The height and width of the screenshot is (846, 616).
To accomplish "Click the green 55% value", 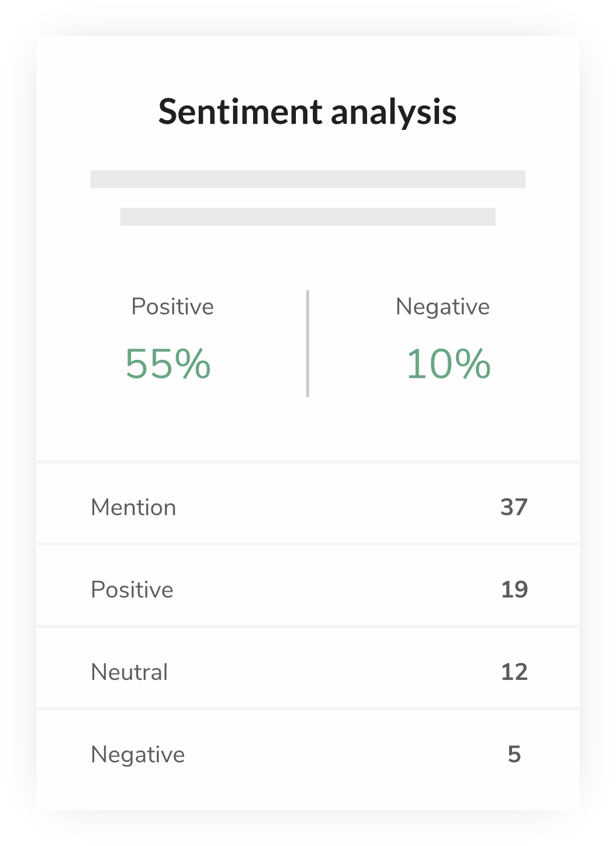I will click(x=168, y=364).
